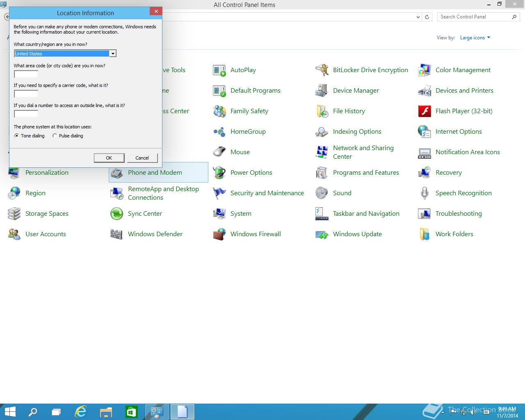Click the HomeGroup icon

click(x=219, y=132)
